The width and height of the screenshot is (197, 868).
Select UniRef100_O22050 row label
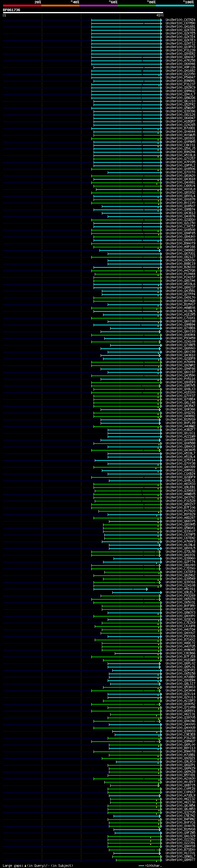coord(180,74)
